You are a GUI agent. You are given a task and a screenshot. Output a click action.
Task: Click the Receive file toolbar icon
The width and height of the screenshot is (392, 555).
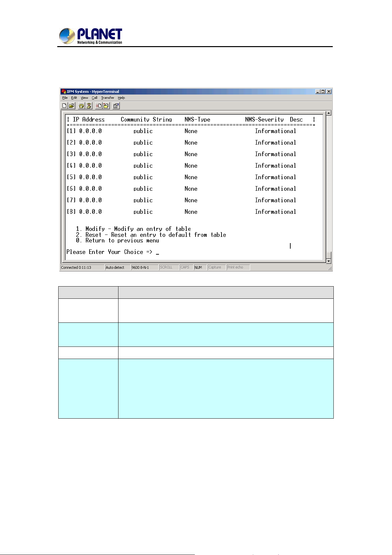coord(106,106)
